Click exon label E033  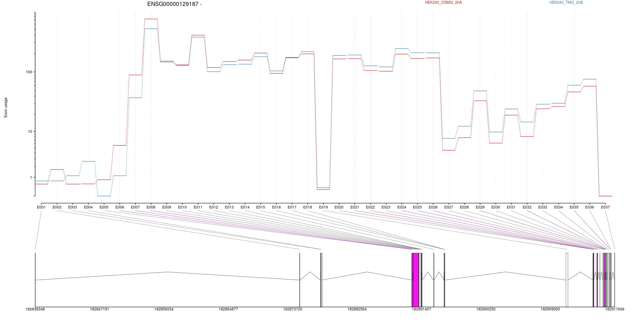pos(543,207)
